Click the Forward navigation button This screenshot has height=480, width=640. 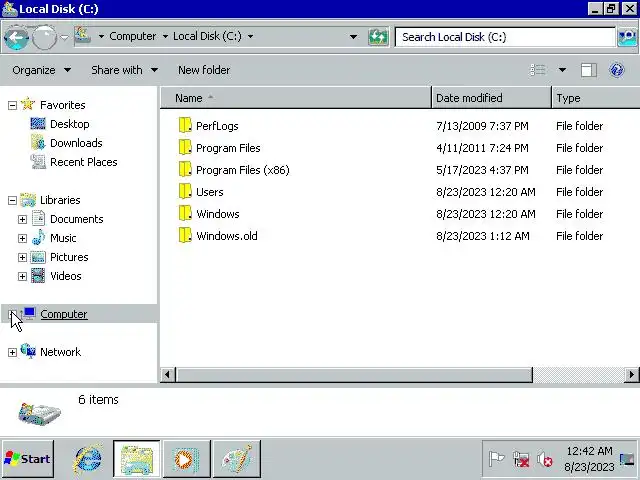pyautogui.click(x=44, y=38)
